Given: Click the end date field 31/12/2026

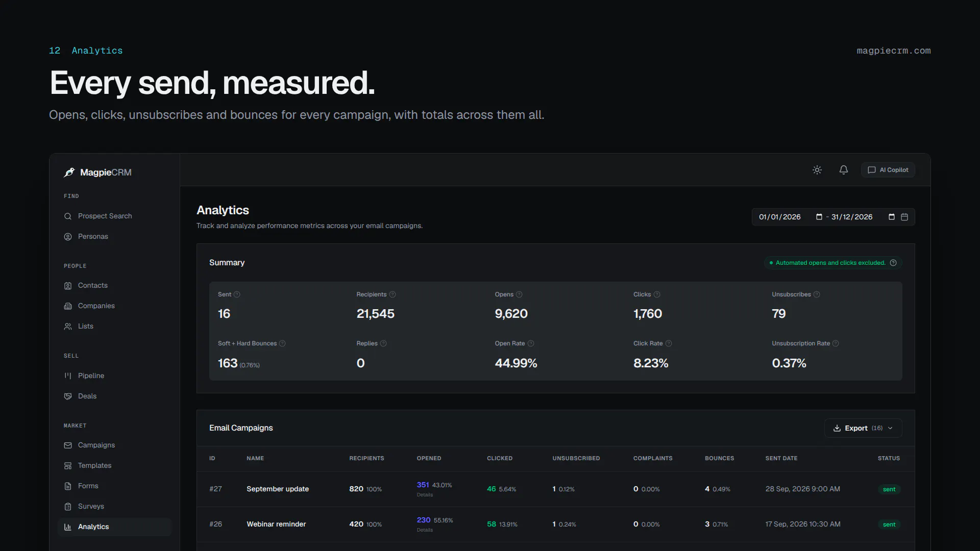Looking at the screenshot, I should click(852, 217).
